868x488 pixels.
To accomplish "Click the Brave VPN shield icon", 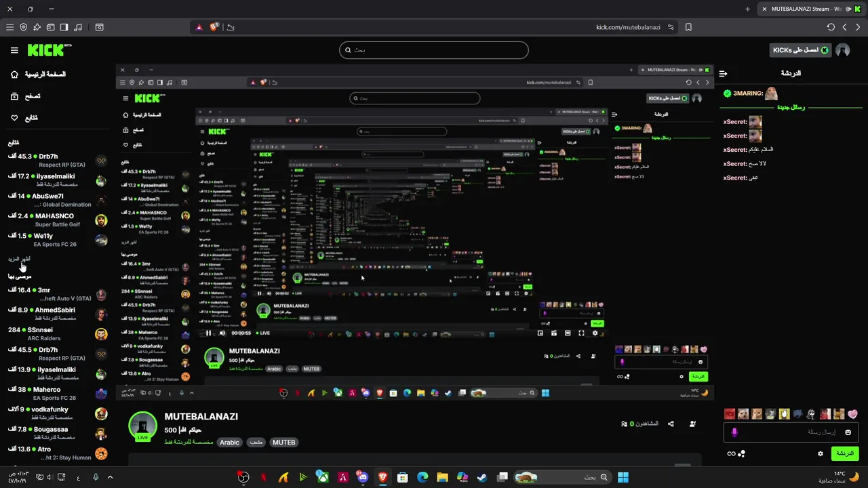I will pyautogui.click(x=23, y=27).
